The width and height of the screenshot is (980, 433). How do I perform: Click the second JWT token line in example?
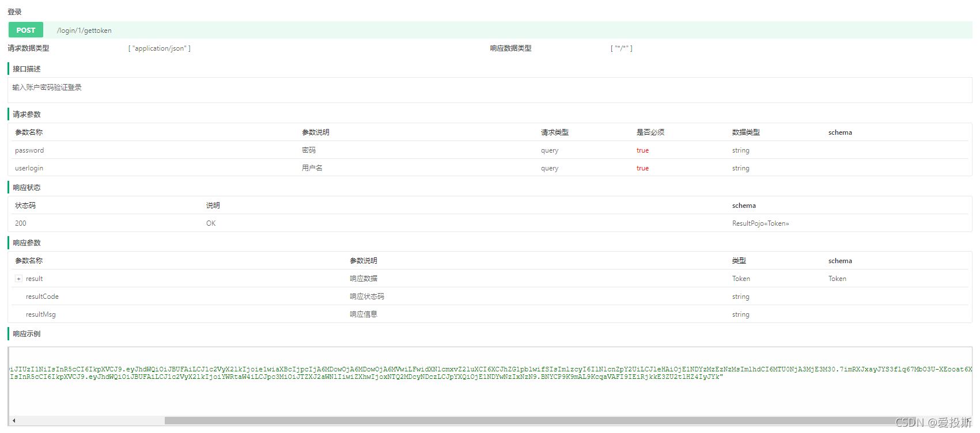tap(366, 377)
